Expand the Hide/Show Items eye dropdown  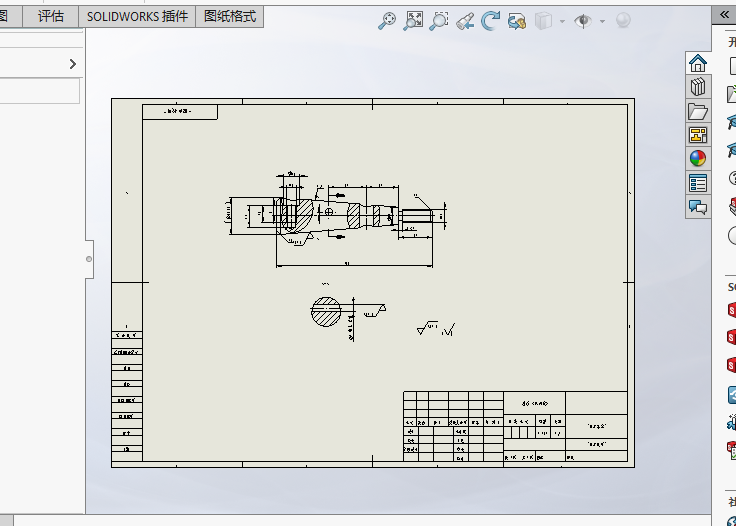(602, 21)
